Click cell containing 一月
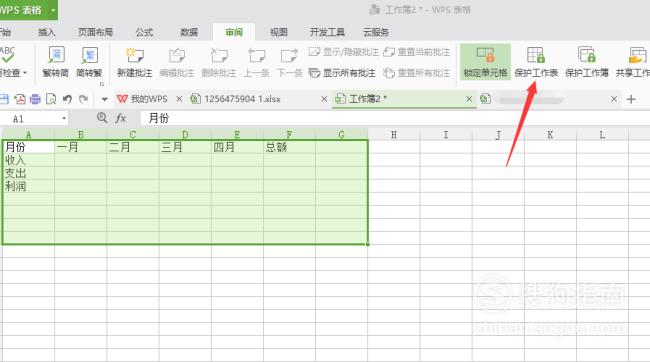Viewport: 650px width, 362px height. (80, 147)
